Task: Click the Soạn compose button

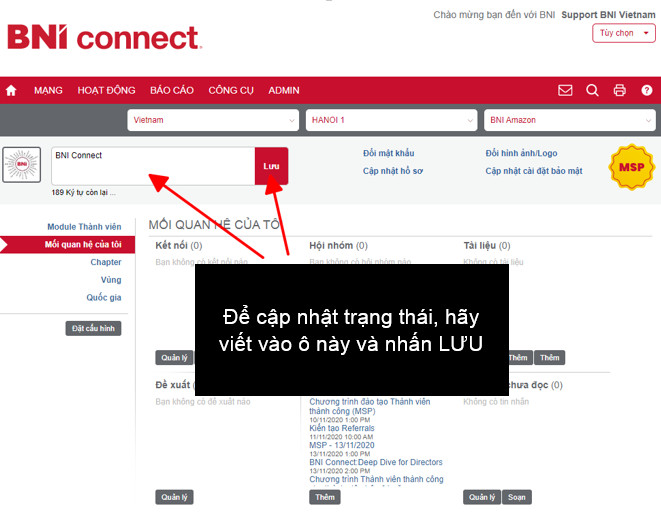Action: coord(517,497)
